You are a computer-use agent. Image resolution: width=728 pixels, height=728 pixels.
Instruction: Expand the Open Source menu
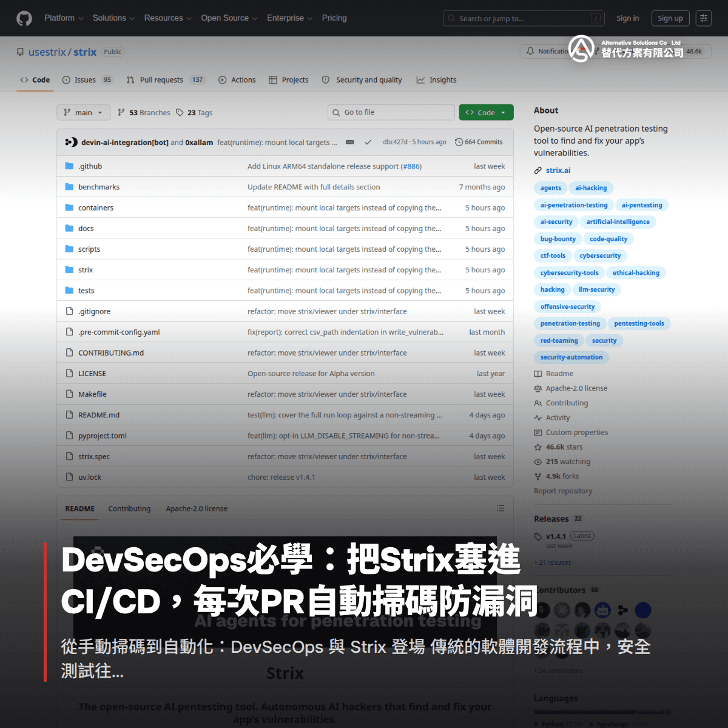coord(229,18)
